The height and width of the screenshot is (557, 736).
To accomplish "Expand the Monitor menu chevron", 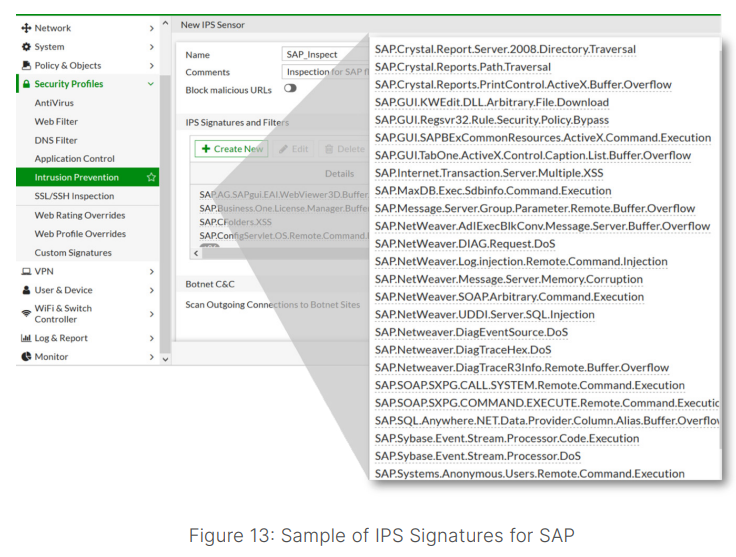I will pyautogui.click(x=152, y=357).
